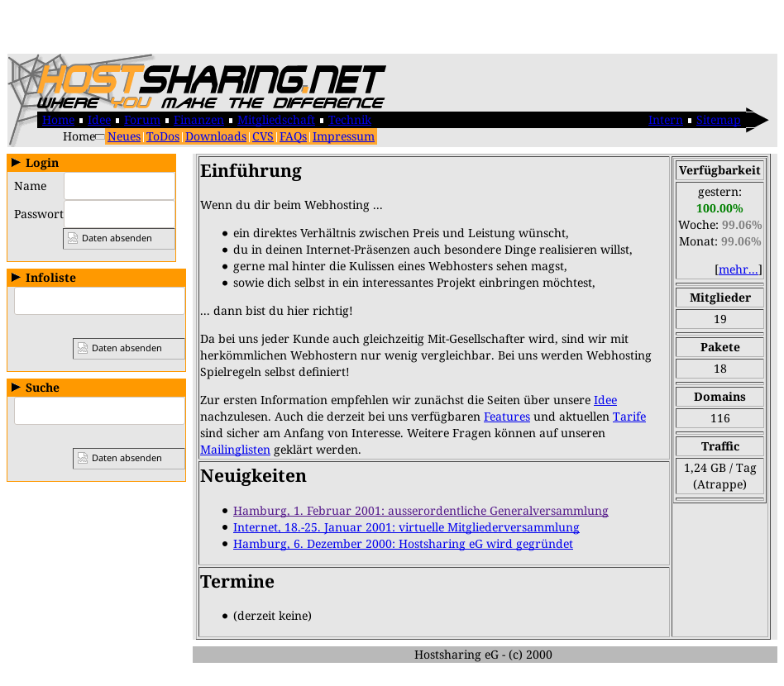Click the small image icon after Home breadcrumb
The width and height of the screenshot is (784, 686).
(x=100, y=137)
